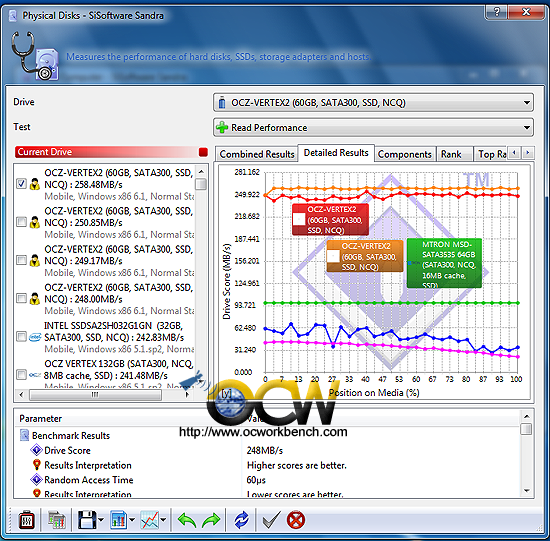Click the Drive Score diamond icon
This screenshot has height=541, width=550.
[x=36, y=450]
